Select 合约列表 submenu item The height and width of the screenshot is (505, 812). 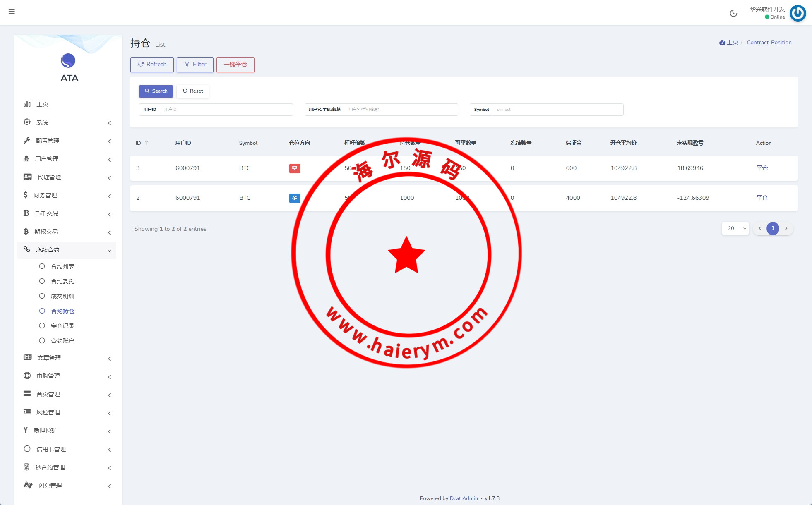tap(62, 266)
